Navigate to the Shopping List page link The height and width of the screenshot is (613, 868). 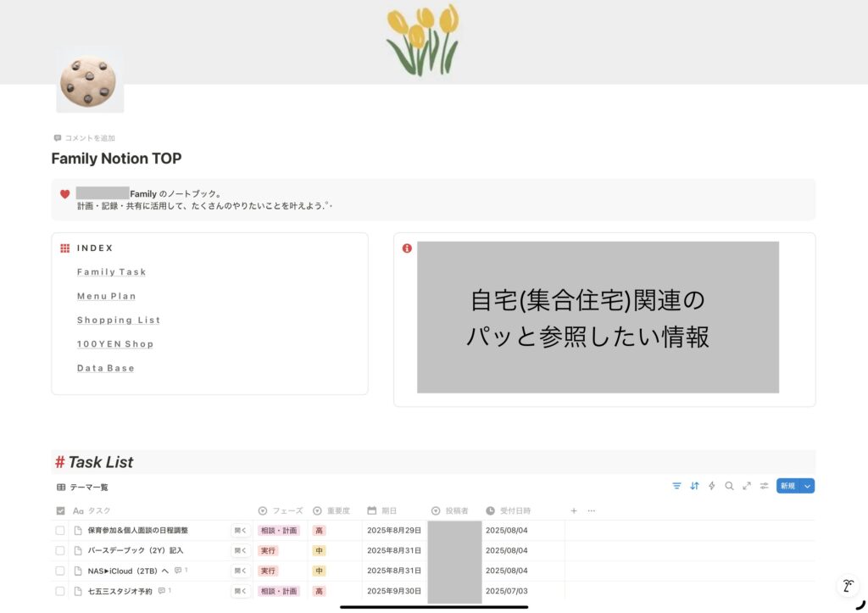click(x=119, y=320)
